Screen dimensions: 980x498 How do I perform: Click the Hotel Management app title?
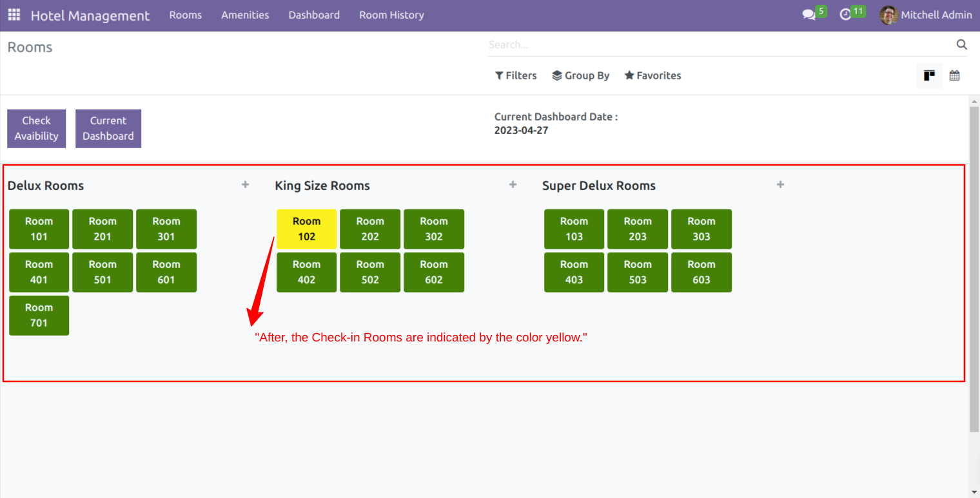(x=90, y=15)
